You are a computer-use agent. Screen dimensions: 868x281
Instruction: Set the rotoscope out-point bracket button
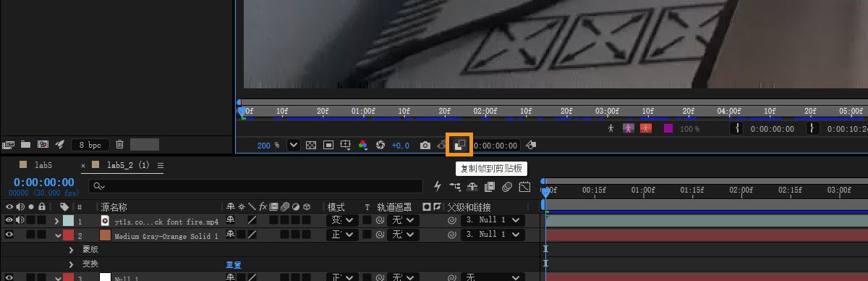coord(812,128)
